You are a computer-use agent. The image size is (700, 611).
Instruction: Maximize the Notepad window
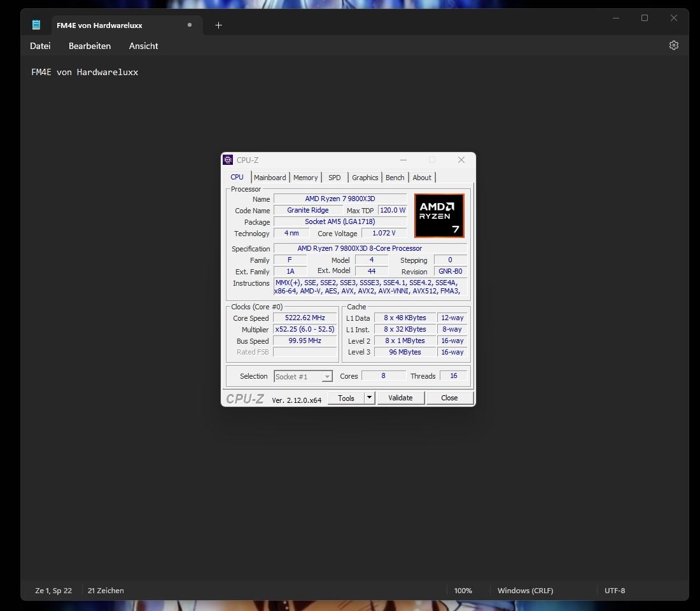point(644,18)
